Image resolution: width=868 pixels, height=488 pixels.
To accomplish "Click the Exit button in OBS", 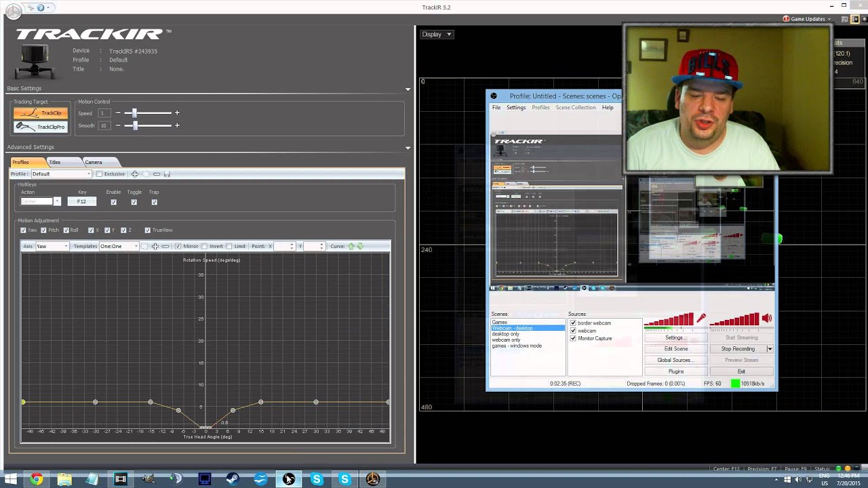I will (x=741, y=371).
